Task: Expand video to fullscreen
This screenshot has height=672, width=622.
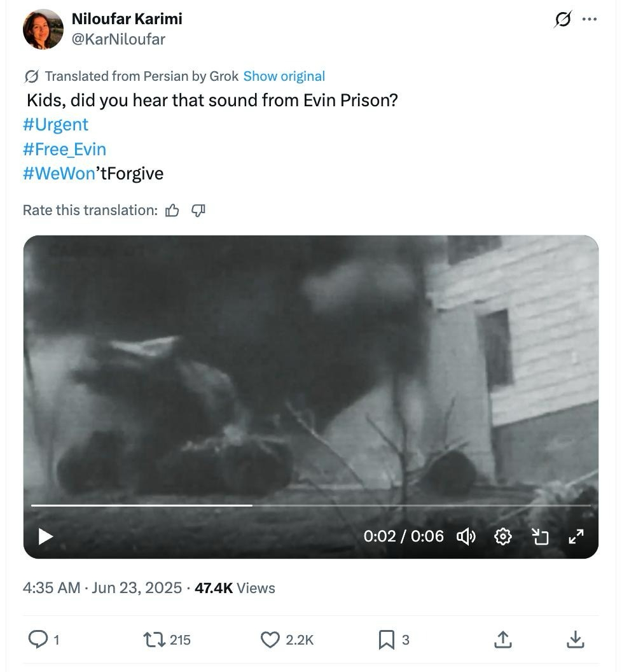Action: 576,536
